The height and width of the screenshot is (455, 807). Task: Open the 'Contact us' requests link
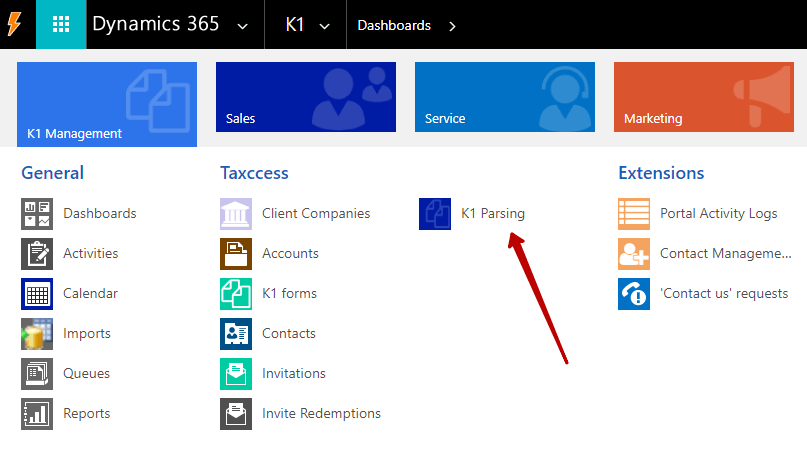point(724,293)
